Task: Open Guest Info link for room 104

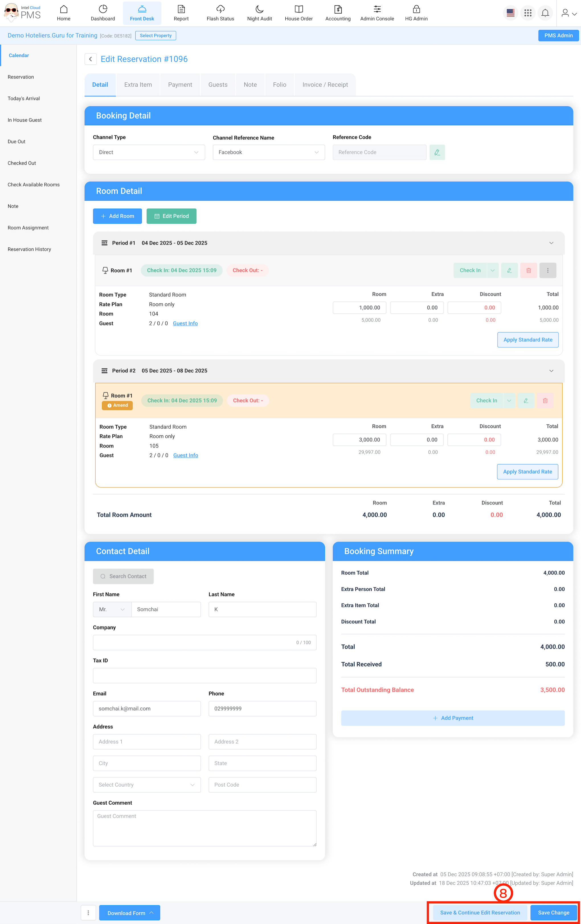Action: tap(185, 323)
